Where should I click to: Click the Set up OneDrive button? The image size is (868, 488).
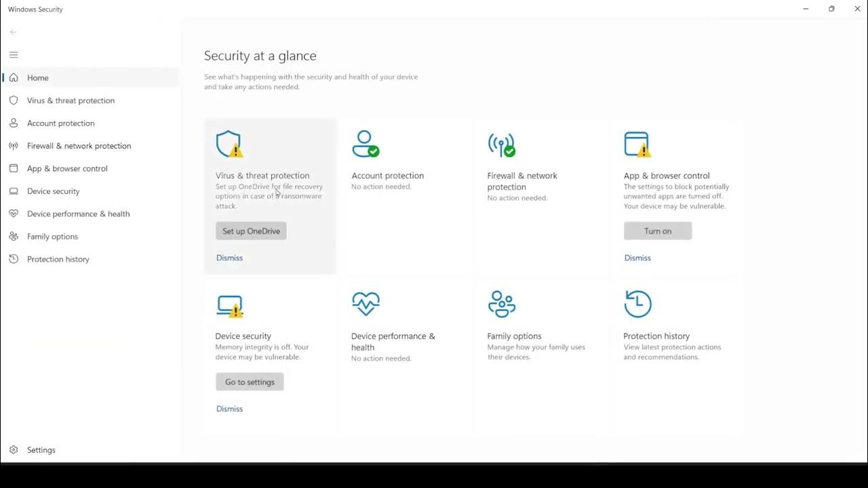251,231
